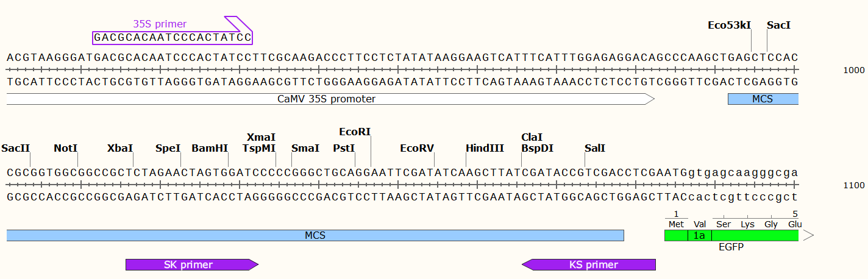Viewport: 868px width, 279px height.
Task: Click the BamHI enzyme label
Action: pos(210,148)
